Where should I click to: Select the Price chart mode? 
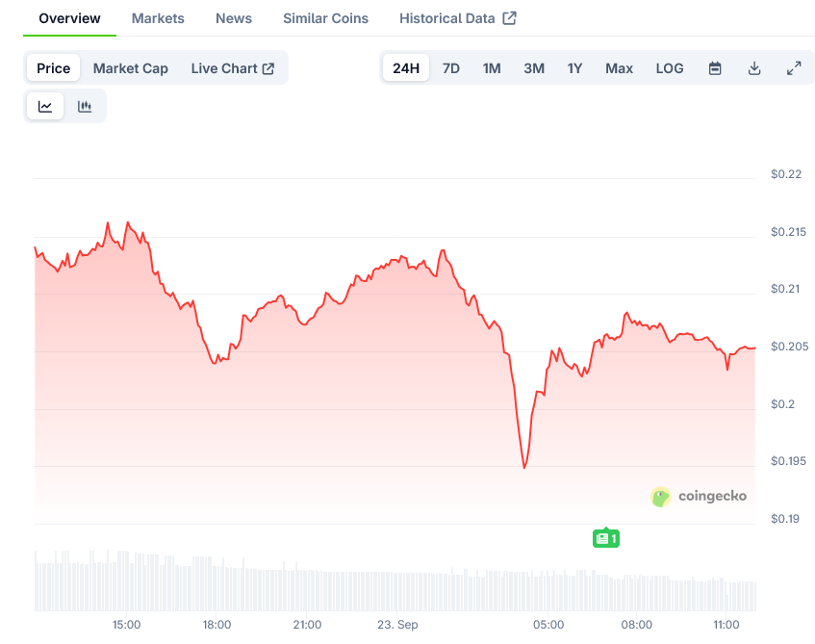tap(53, 68)
